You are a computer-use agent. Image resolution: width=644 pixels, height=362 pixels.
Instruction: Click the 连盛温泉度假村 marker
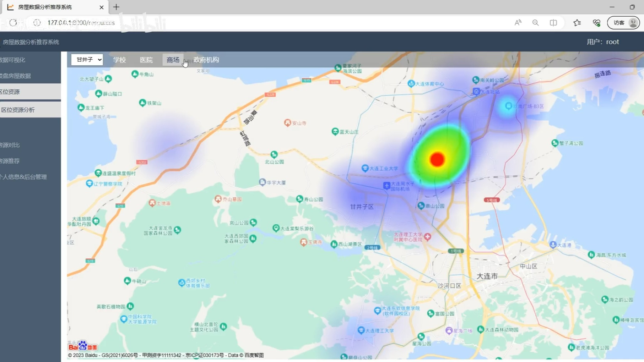point(98,173)
